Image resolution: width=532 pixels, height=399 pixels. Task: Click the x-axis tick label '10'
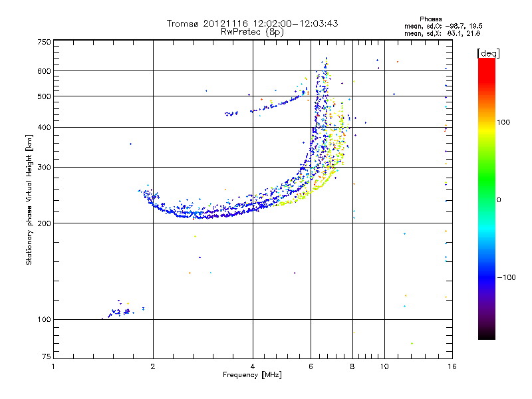[384, 367]
